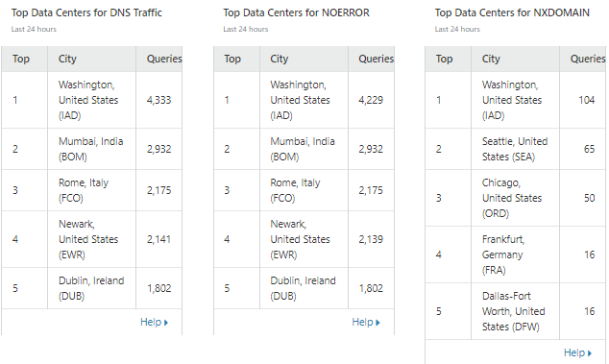The width and height of the screenshot is (609, 364).
Task: Click Rome, Italy (FCO) in DNS Traffic table
Action: point(84,190)
